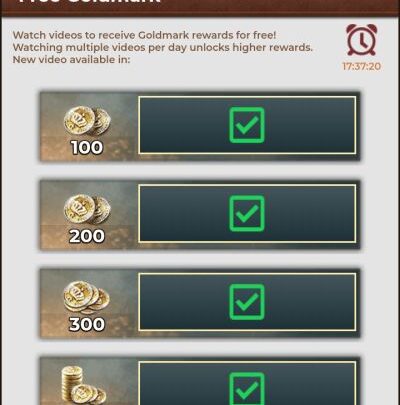Image resolution: width=400 pixels, height=405 pixels.
Task: Select the dark video panel of the 200 reward
Action: click(x=247, y=214)
